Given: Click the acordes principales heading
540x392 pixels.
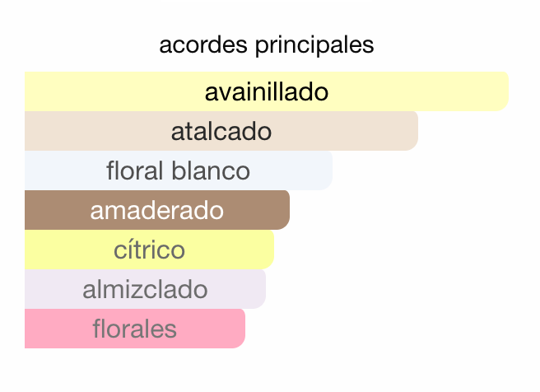Looking at the screenshot, I should 267,44.
